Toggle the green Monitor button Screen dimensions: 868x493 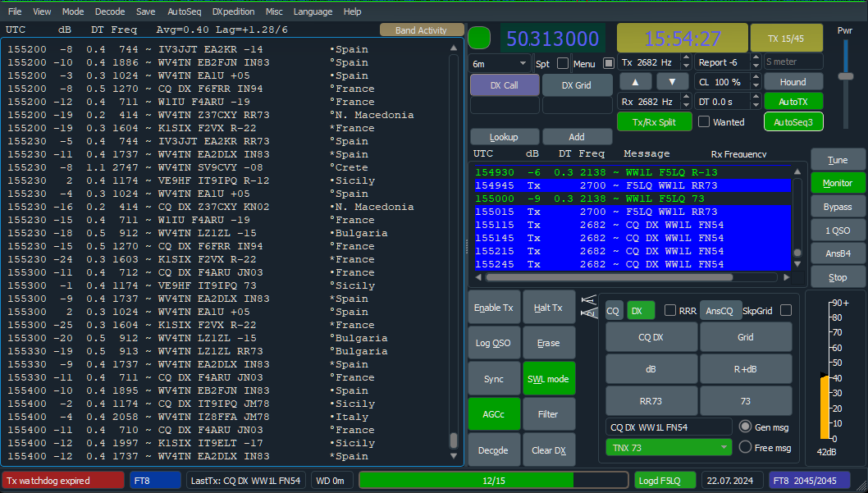point(837,183)
